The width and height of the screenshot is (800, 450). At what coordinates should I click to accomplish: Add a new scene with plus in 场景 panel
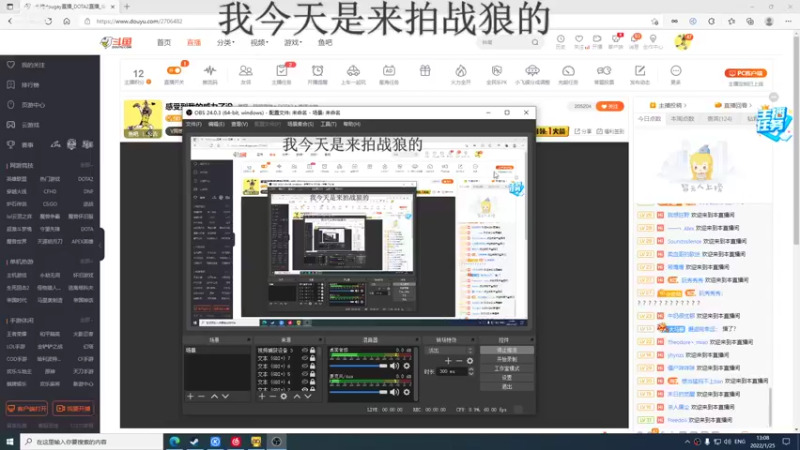[x=190, y=396]
